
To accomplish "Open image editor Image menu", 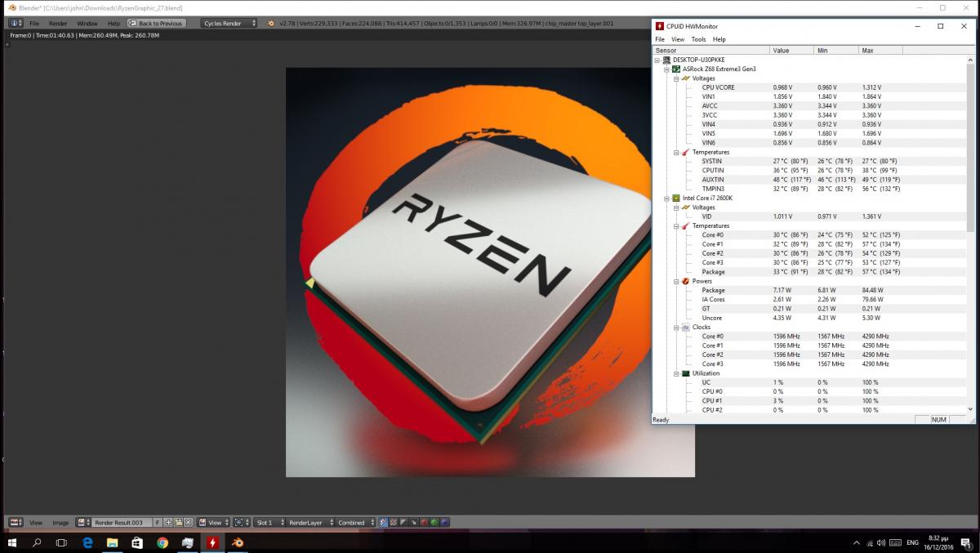I will pos(60,522).
